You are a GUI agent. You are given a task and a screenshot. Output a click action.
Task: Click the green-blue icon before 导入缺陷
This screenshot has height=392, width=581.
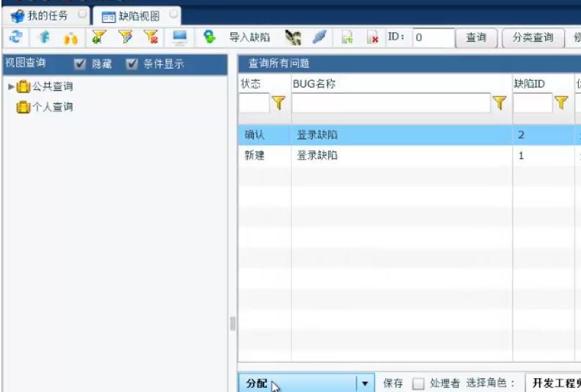click(209, 37)
